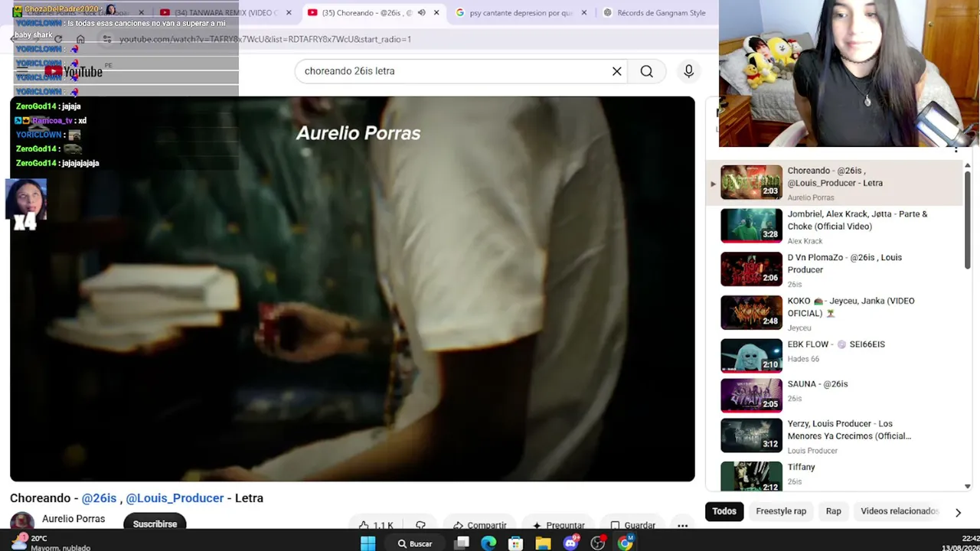This screenshot has width=980, height=551.
Task: Share the video with Compartir
Action: [479, 525]
